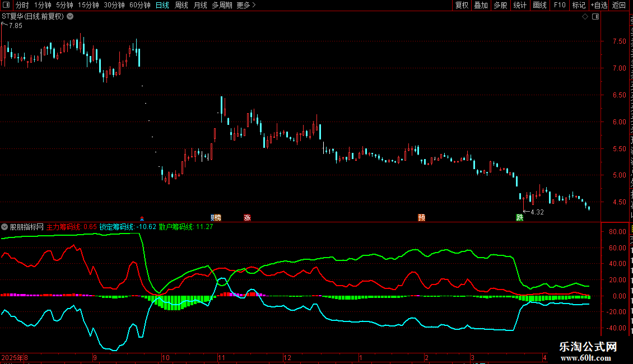Click the 7.50 price axis label
Viewport: 633px width, 364px height.
point(619,41)
